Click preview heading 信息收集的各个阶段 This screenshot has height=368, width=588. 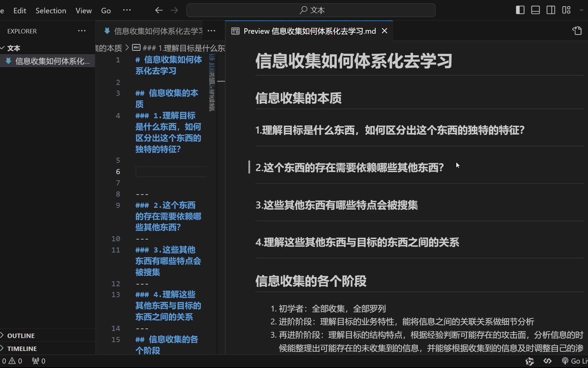pos(311,281)
